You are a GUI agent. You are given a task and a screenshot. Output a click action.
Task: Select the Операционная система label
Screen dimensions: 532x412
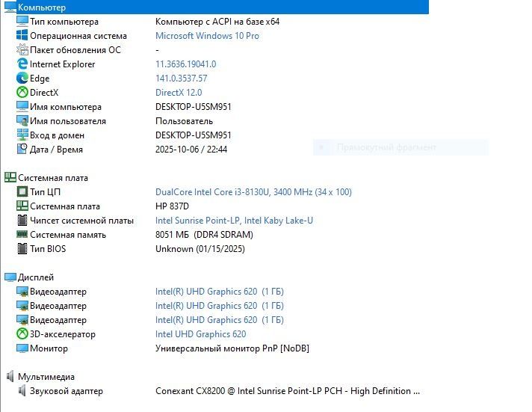78,36
